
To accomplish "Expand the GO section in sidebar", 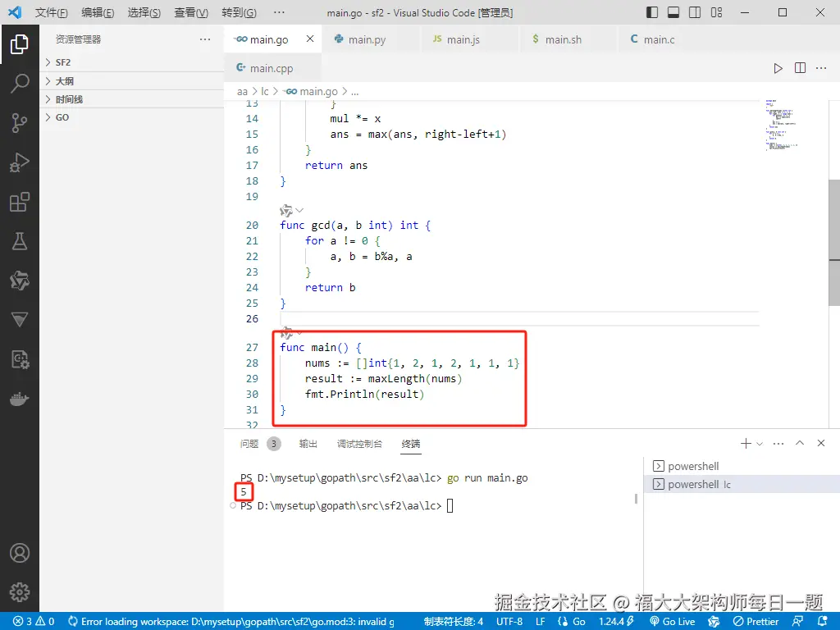I will 132,117.
